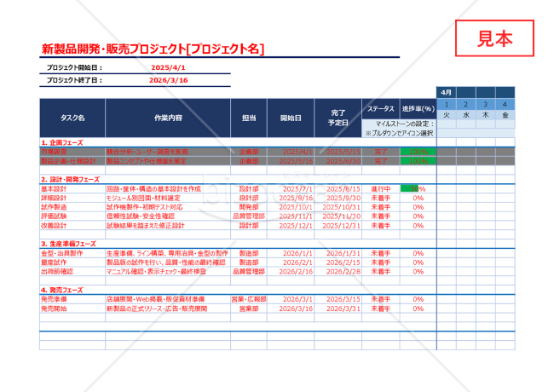Select the 3. 生産準備フェーズ section heading
The image size is (554, 392).
click(x=68, y=244)
